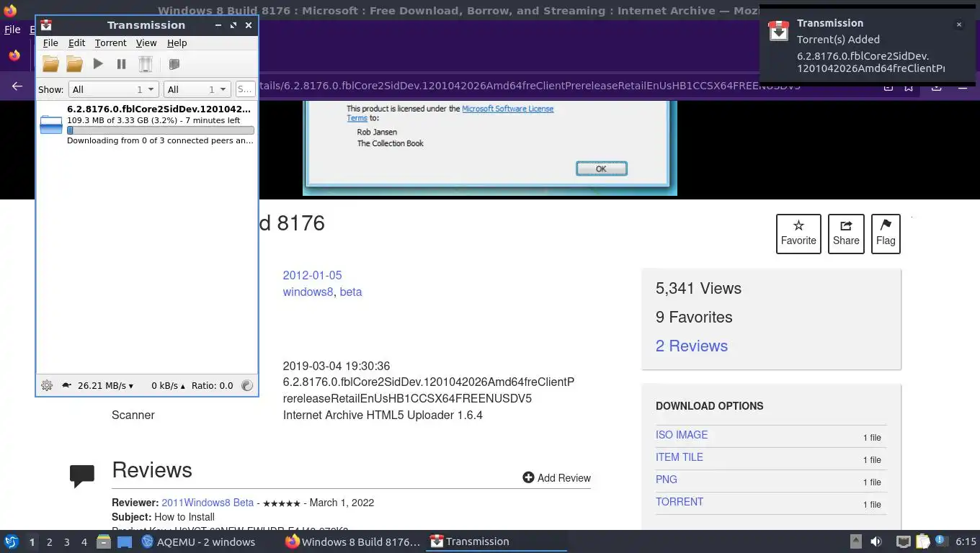Screen dimensions: 980x553
Task: Click the OK button in the dialog image
Action: coord(601,168)
